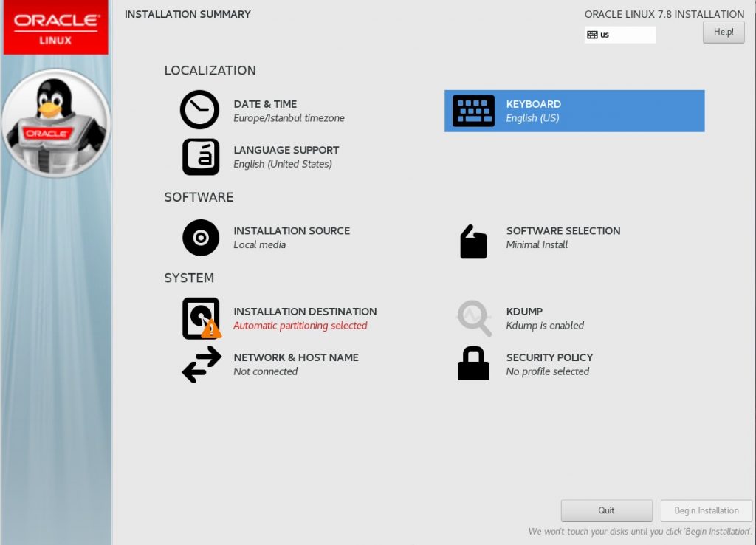Open 'INSTALLATION SOURCE' label

[x=292, y=231]
